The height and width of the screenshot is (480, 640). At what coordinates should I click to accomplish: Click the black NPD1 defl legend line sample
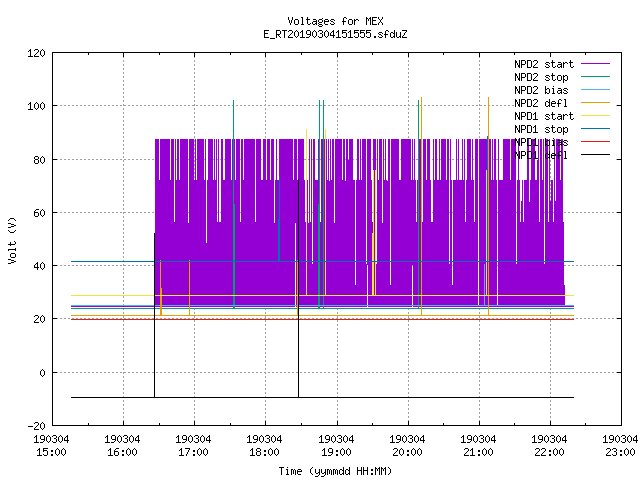(595, 155)
